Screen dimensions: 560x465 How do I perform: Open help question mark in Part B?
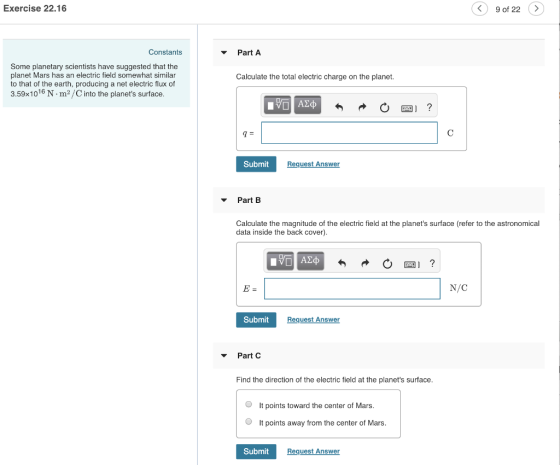click(x=432, y=263)
